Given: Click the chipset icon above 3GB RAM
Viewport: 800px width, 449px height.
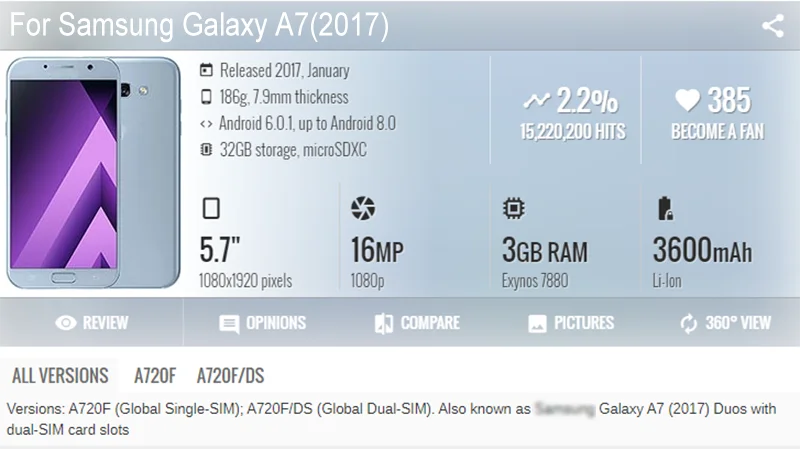Looking at the screenshot, I should pos(513,208).
